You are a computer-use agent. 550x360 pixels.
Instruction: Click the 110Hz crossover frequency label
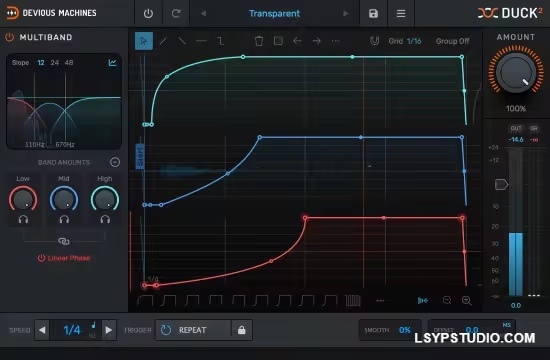[34, 145]
